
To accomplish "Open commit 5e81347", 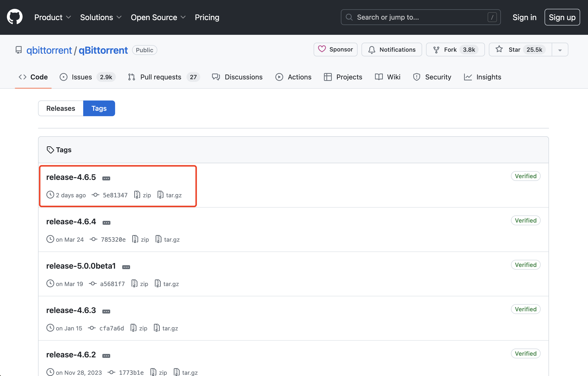I will pyautogui.click(x=110, y=195).
